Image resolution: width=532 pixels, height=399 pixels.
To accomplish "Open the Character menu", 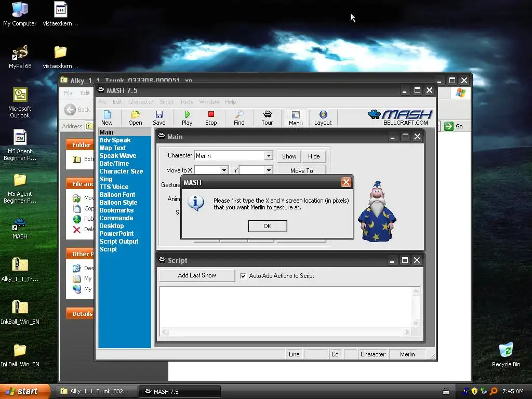I will coord(140,102).
